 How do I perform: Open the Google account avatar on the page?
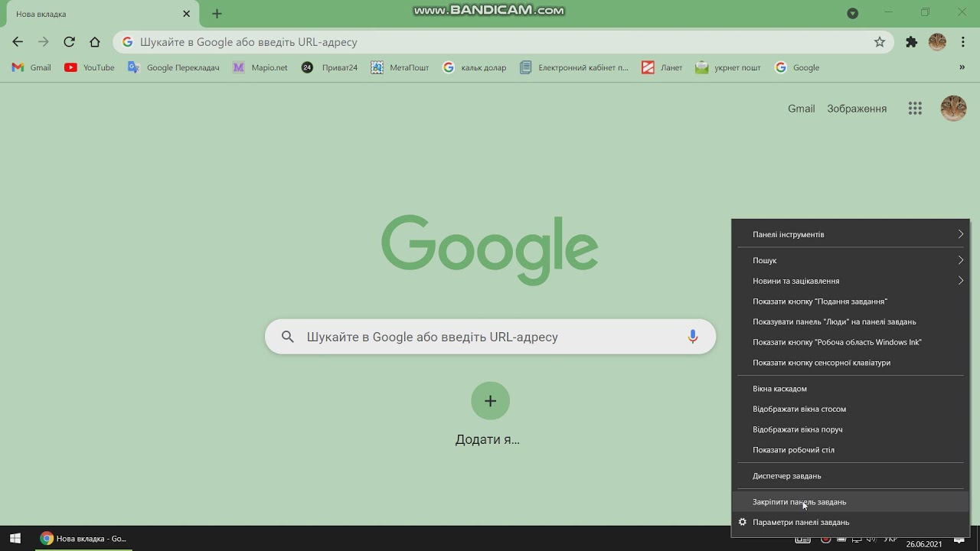click(x=953, y=109)
